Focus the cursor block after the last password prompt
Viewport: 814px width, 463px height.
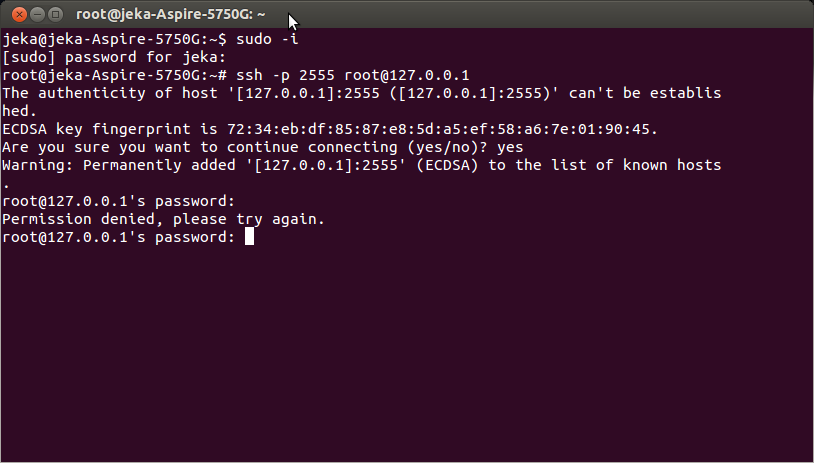pos(249,237)
